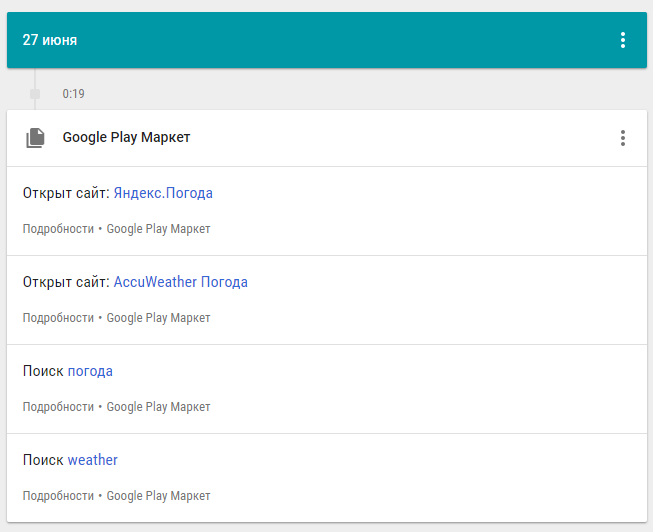Open the search query link weather
This screenshot has width=653, height=532.
click(x=93, y=460)
